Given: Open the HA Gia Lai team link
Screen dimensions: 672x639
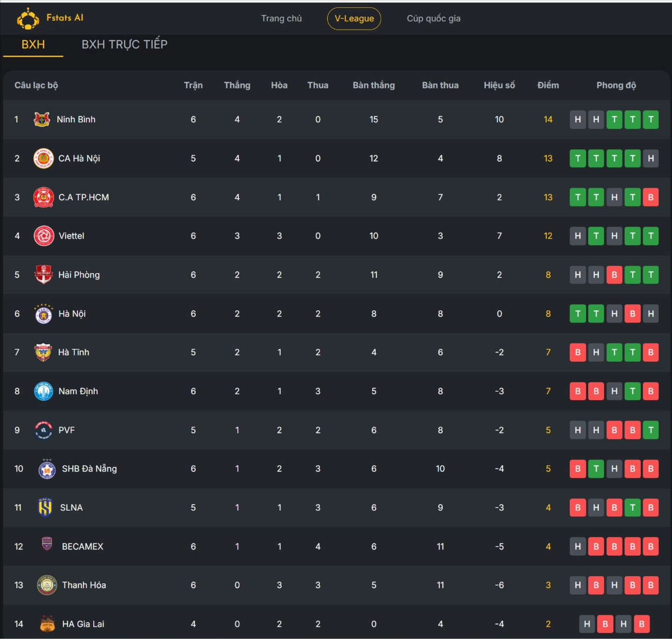Looking at the screenshot, I should pos(83,624).
